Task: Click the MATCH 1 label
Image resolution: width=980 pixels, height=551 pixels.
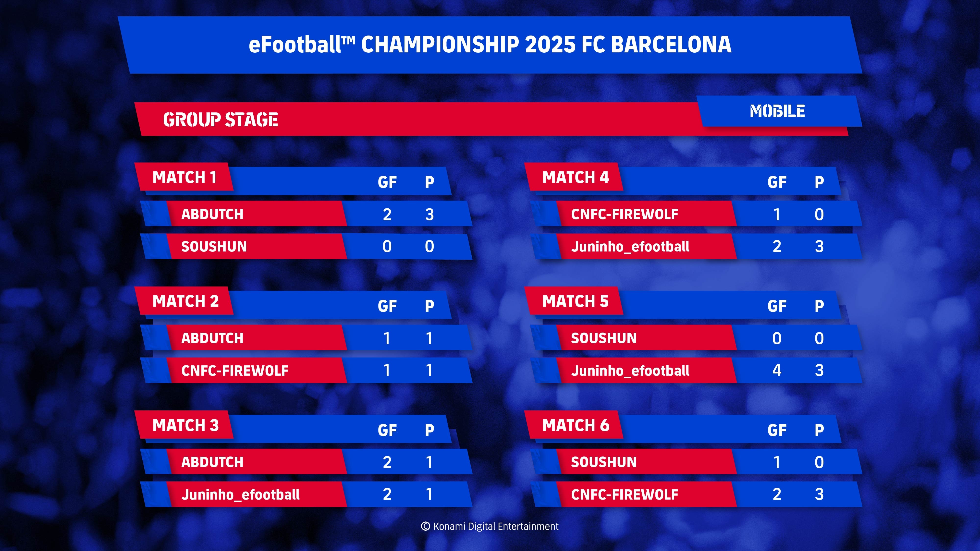Action: (184, 177)
